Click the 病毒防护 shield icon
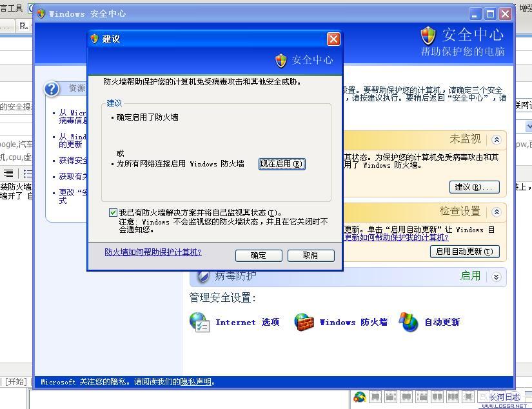The width and height of the screenshot is (532, 409). click(x=203, y=276)
